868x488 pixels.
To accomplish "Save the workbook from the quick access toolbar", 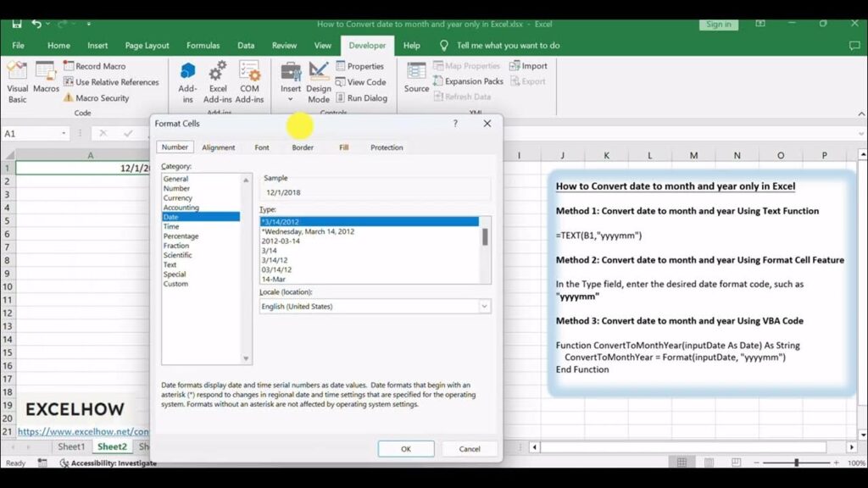I will 17,24.
